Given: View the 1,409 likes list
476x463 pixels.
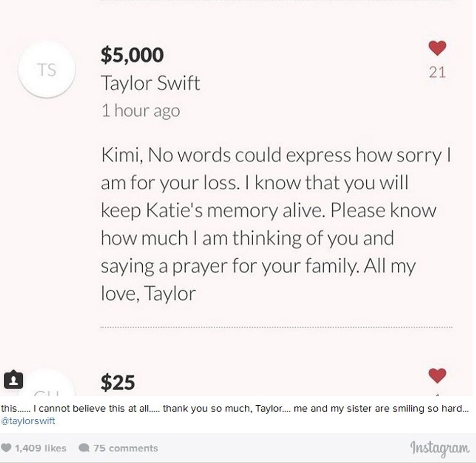Looking at the screenshot, I should (40, 448).
